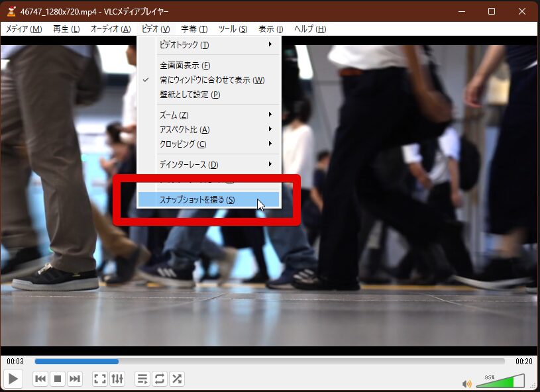Click the previous media button
The height and width of the screenshot is (392, 540).
tap(40, 379)
